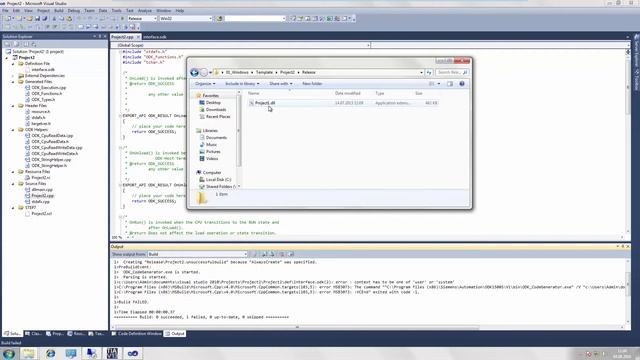The image size is (640, 360).
Task: Open the Build menu
Action: point(59,11)
